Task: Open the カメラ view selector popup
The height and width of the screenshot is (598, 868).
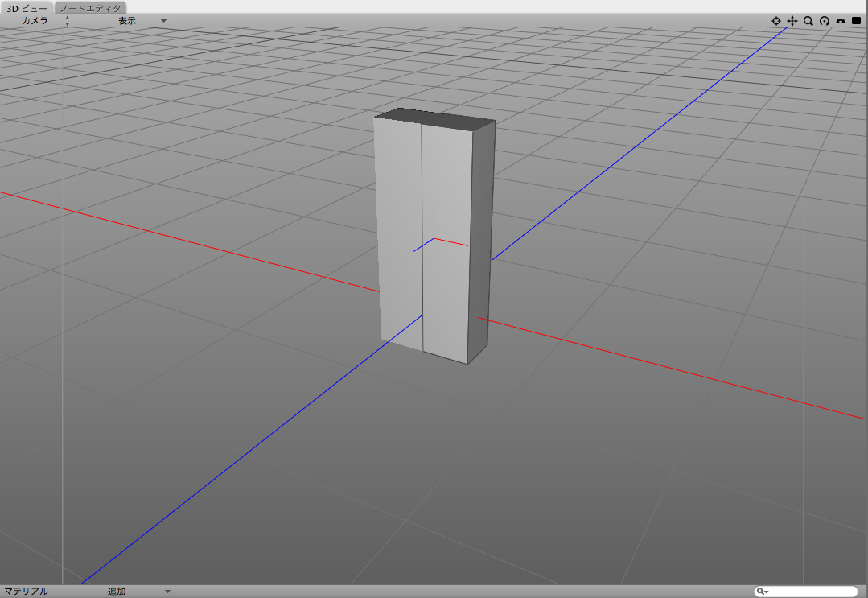Action: 44,21
